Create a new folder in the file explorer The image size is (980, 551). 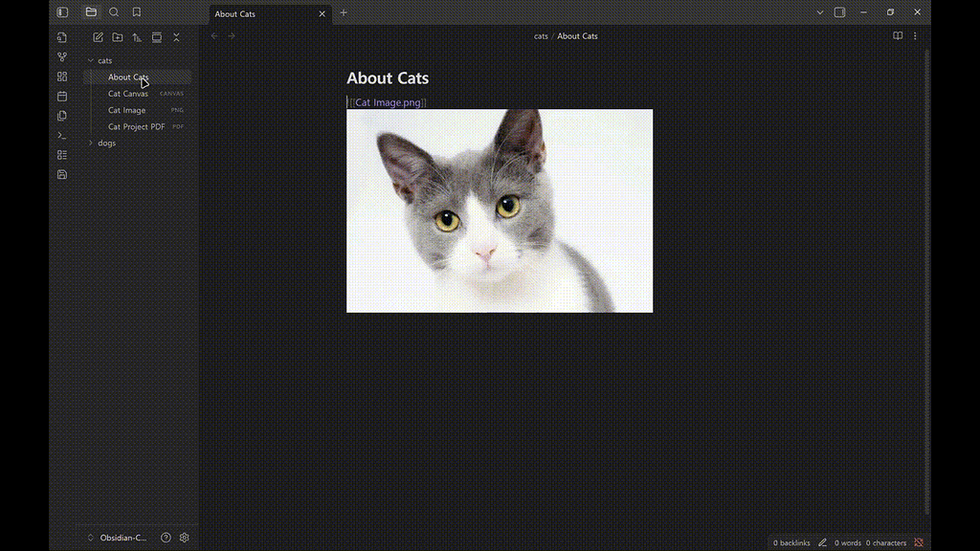(117, 37)
